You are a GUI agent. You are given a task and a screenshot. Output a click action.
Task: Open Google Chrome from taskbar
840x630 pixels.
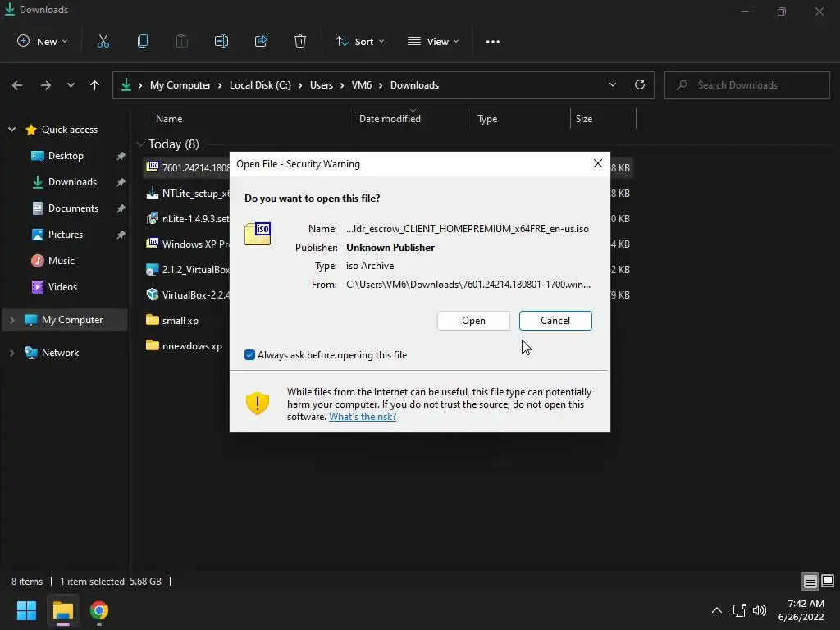[99, 610]
